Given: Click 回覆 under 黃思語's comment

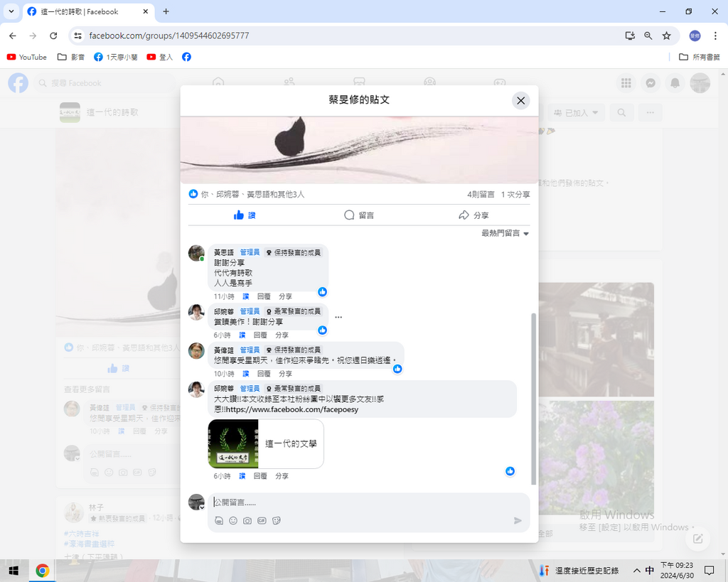Looking at the screenshot, I should tap(264, 296).
